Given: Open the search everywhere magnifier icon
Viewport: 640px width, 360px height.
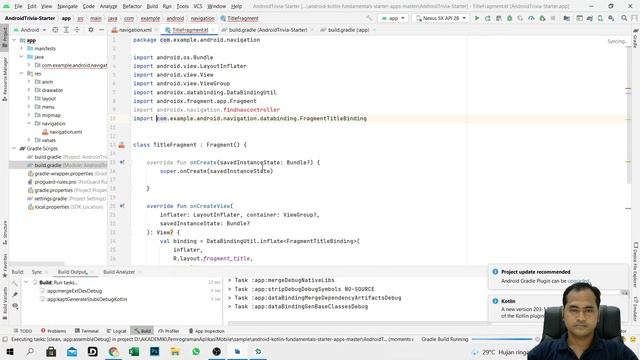Looking at the screenshot, I should (624, 18).
